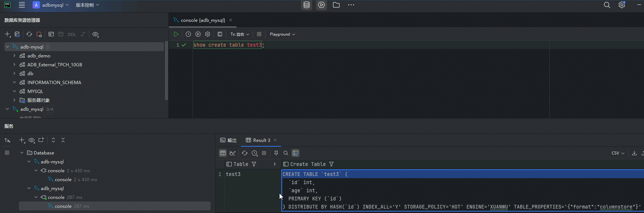Open query history clock icon in editor toolbar
This screenshot has width=644, height=213.
[188, 34]
